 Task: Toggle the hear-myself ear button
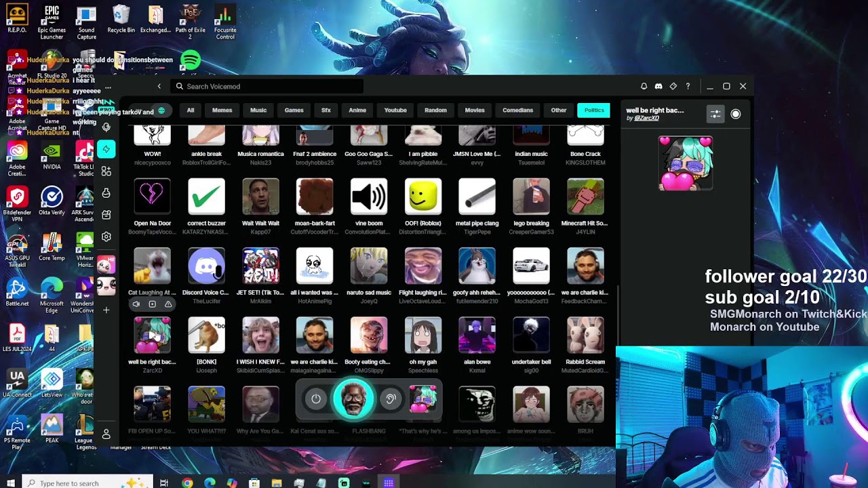tap(391, 399)
